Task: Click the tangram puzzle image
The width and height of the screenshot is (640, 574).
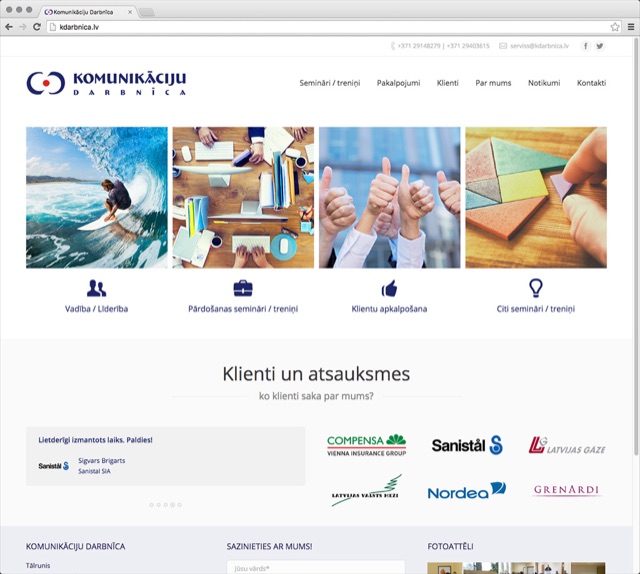Action: click(536, 198)
